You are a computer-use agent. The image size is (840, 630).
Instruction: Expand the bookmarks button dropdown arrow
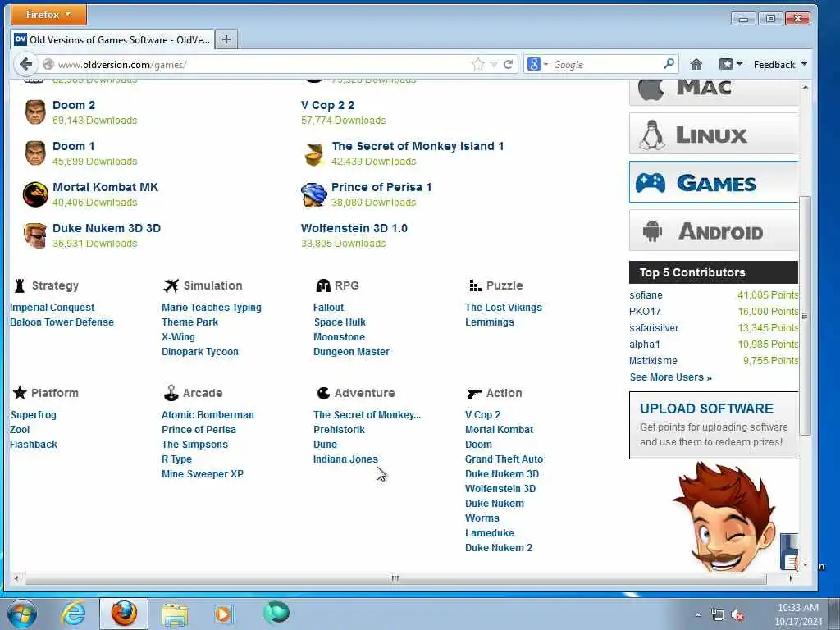pos(739,64)
